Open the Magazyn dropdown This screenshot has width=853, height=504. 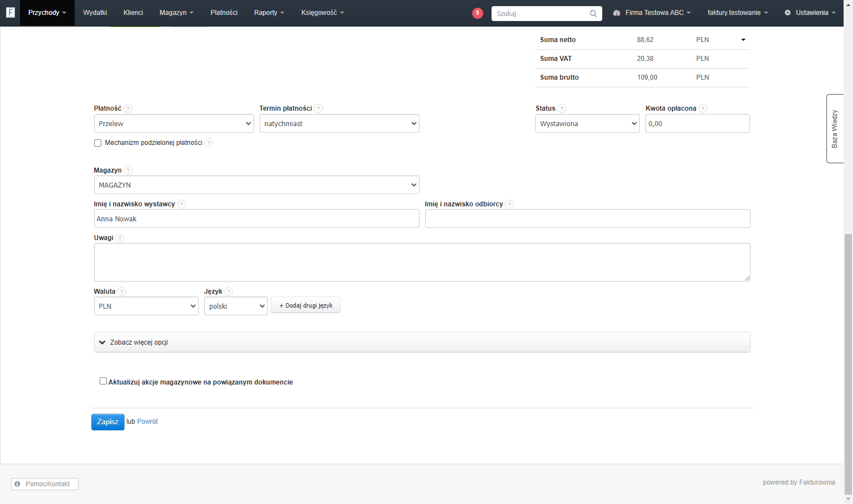[x=257, y=185]
